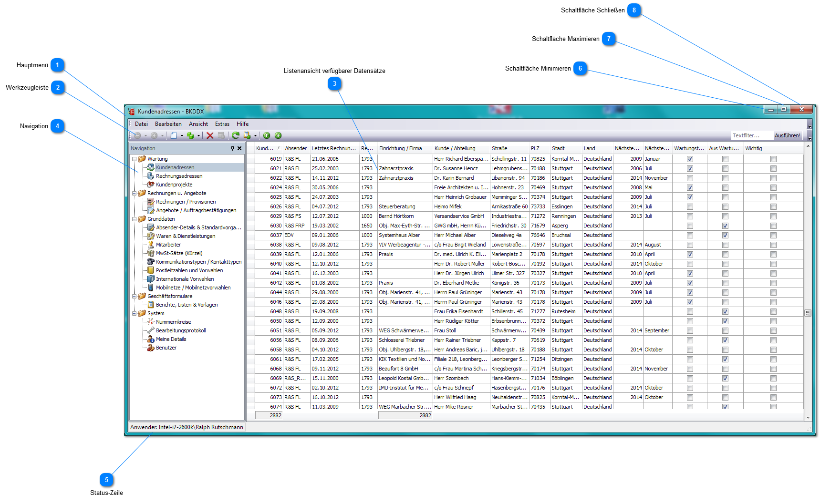
Task: Sort by the Land column header
Action: coord(597,148)
